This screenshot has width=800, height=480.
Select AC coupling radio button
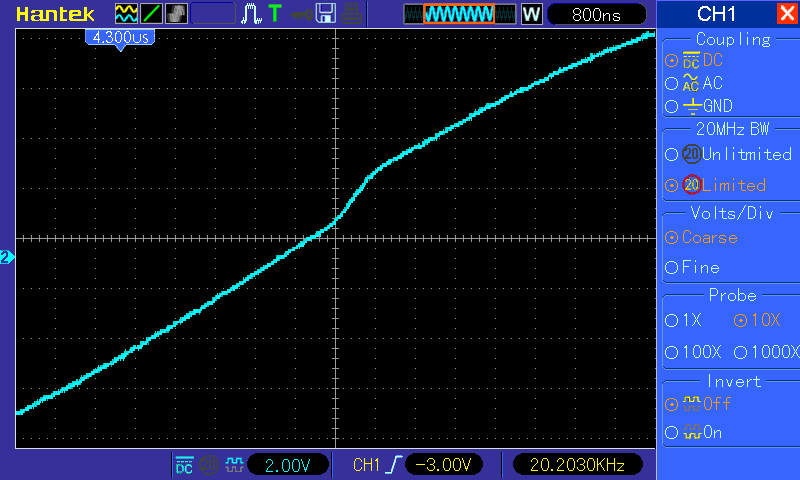671,83
